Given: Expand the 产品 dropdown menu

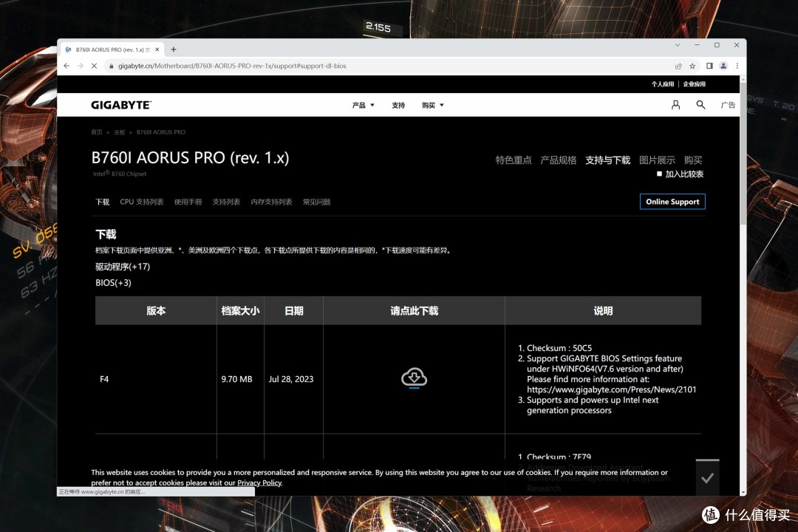Looking at the screenshot, I should (x=363, y=105).
